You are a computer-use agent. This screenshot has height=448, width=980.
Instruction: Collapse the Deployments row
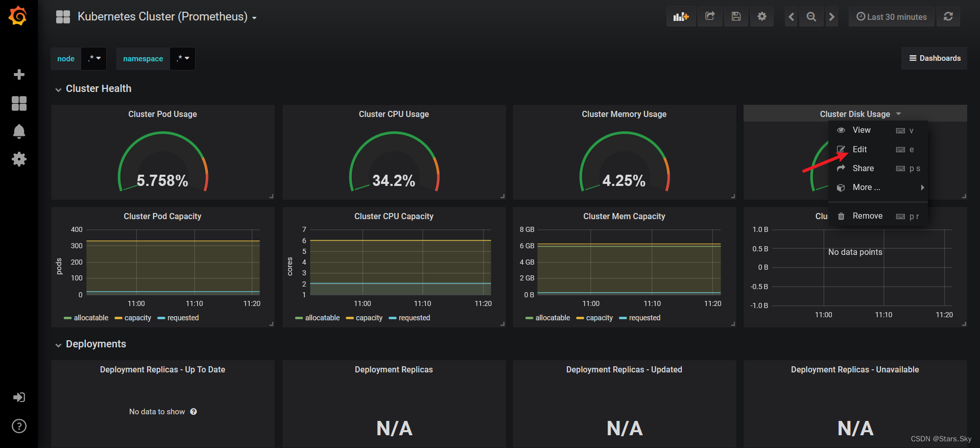[91, 344]
